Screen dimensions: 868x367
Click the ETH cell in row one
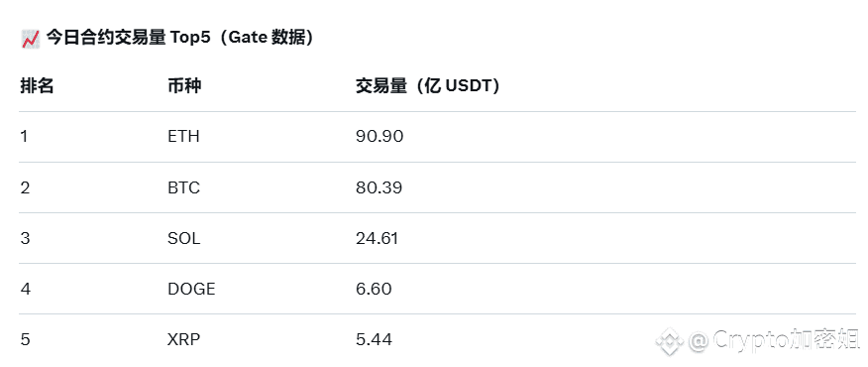click(x=183, y=136)
